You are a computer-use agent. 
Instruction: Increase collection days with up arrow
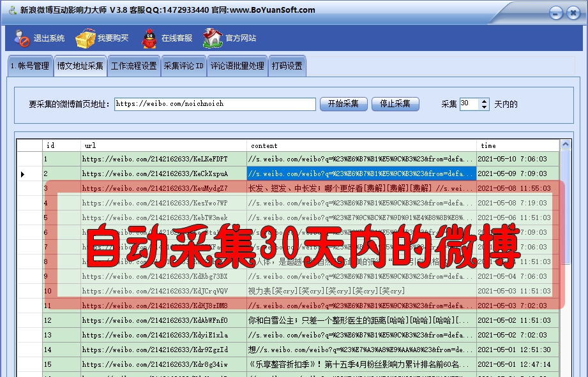(x=485, y=101)
